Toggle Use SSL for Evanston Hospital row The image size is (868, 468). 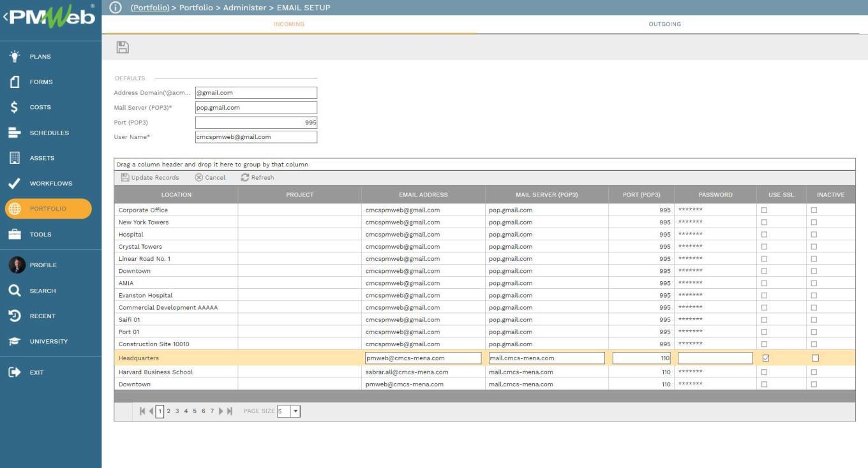pyautogui.click(x=765, y=296)
